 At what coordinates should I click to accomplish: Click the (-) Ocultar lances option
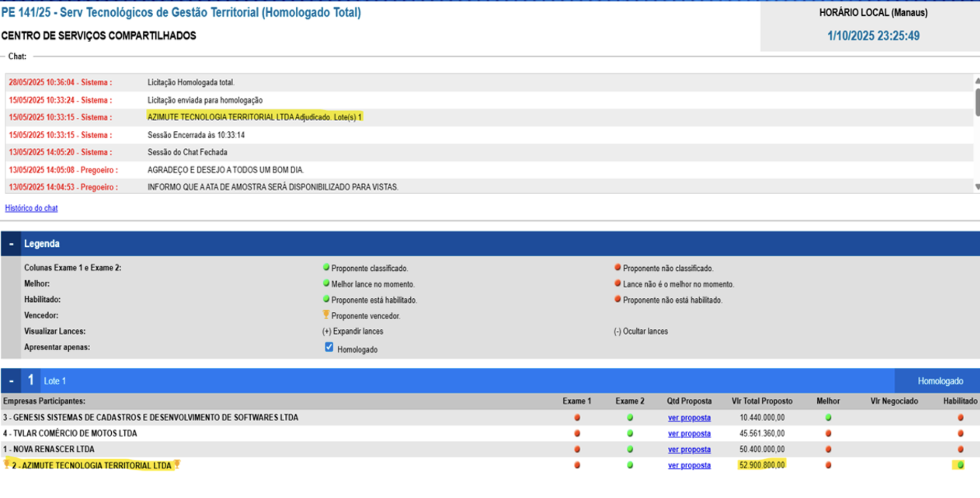pyautogui.click(x=640, y=332)
